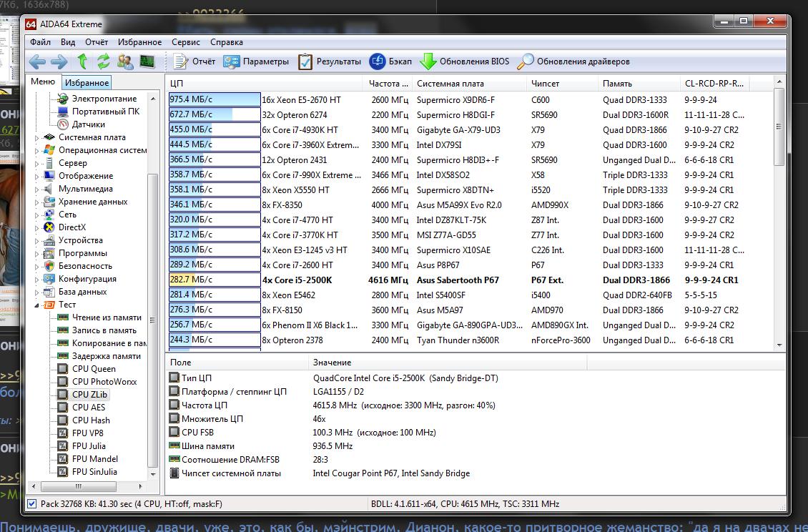Check Обновления BIOS
The width and height of the screenshot is (808, 532).
pyautogui.click(x=464, y=61)
